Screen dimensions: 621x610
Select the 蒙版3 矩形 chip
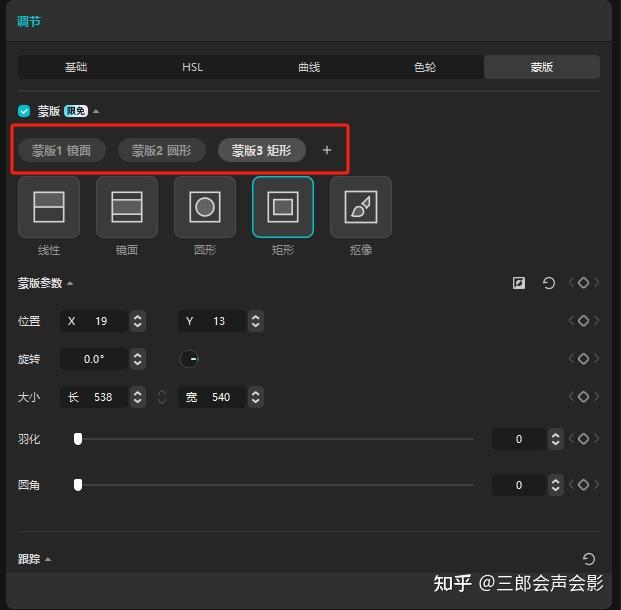pyautogui.click(x=262, y=151)
